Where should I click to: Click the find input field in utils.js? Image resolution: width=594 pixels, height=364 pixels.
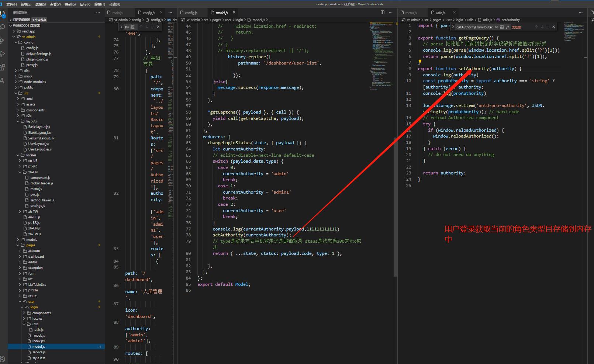[x=474, y=27]
